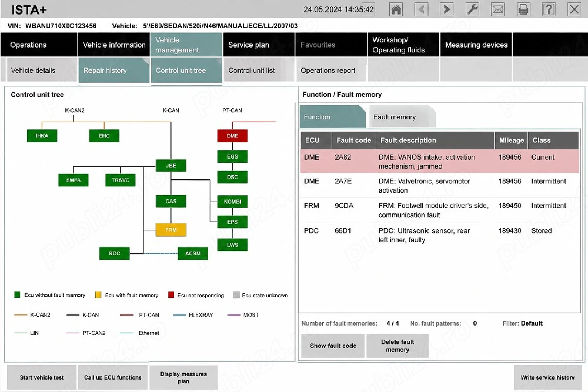Open the envelope mail icon
The height and width of the screenshot is (392, 588).
497,9
